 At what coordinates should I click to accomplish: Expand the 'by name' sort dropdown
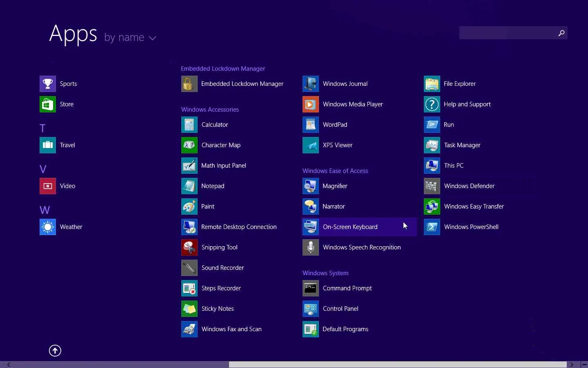pos(130,37)
